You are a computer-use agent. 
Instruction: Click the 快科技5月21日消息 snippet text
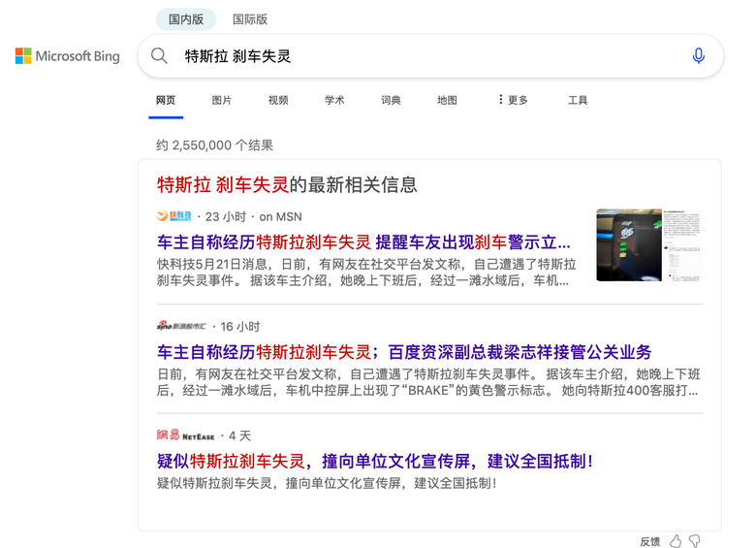point(366,273)
